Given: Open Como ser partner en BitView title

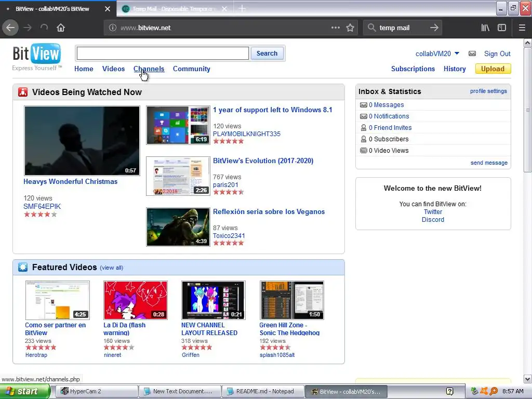Looking at the screenshot, I should tap(55, 329).
